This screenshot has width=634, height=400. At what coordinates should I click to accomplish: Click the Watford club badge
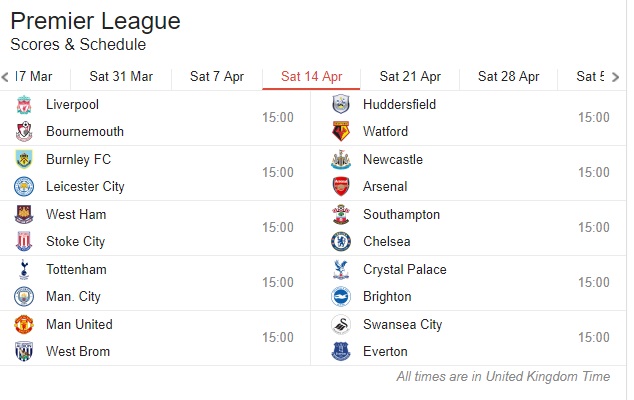(x=341, y=131)
